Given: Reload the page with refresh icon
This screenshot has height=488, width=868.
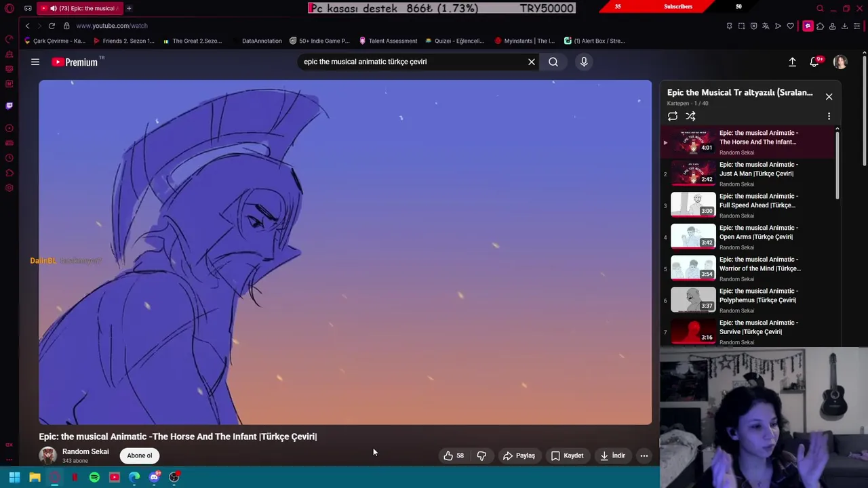Looking at the screenshot, I should pyautogui.click(x=52, y=26).
